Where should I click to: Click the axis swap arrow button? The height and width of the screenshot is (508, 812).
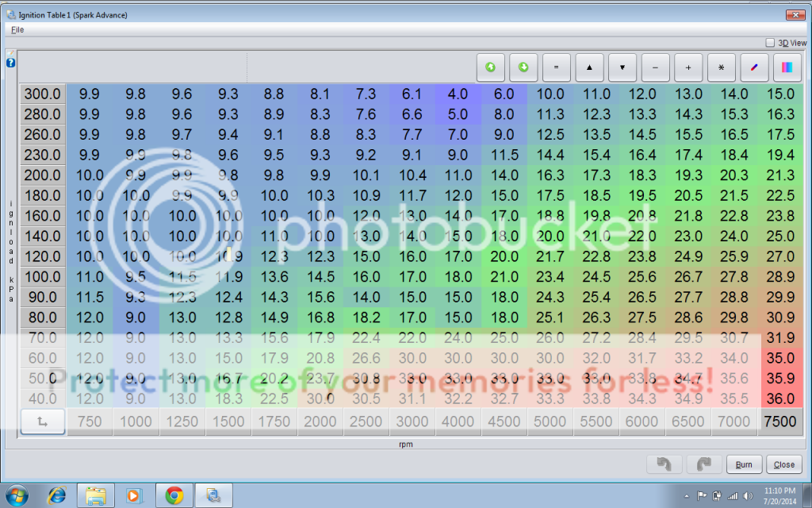pyautogui.click(x=42, y=421)
